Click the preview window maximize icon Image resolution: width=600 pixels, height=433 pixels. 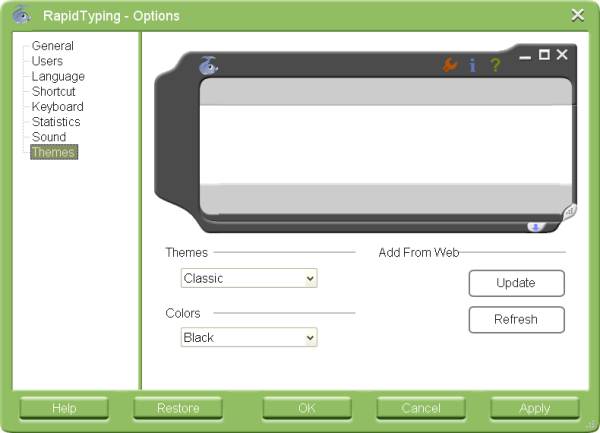click(x=544, y=55)
